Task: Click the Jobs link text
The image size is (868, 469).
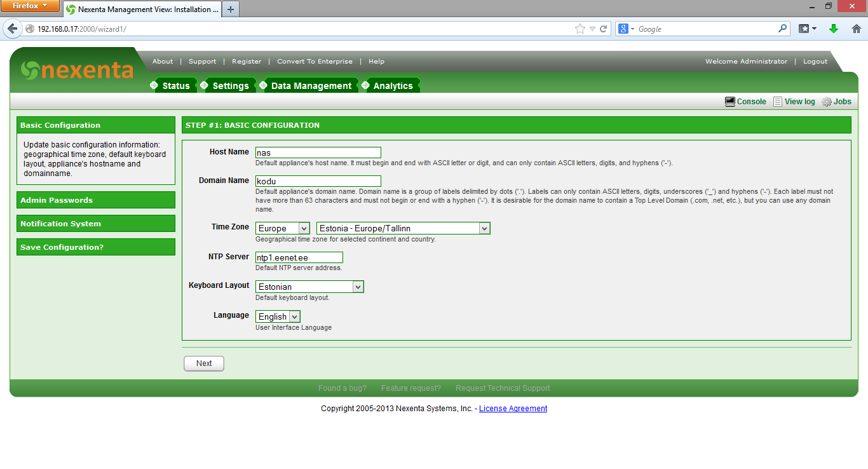Action: tap(843, 102)
